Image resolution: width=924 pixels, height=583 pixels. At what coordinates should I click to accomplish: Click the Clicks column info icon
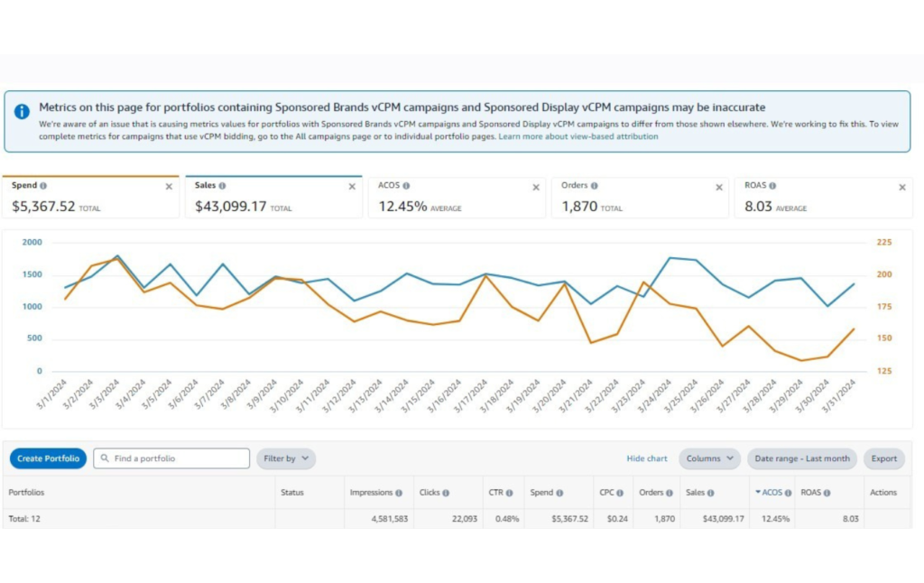[446, 493]
